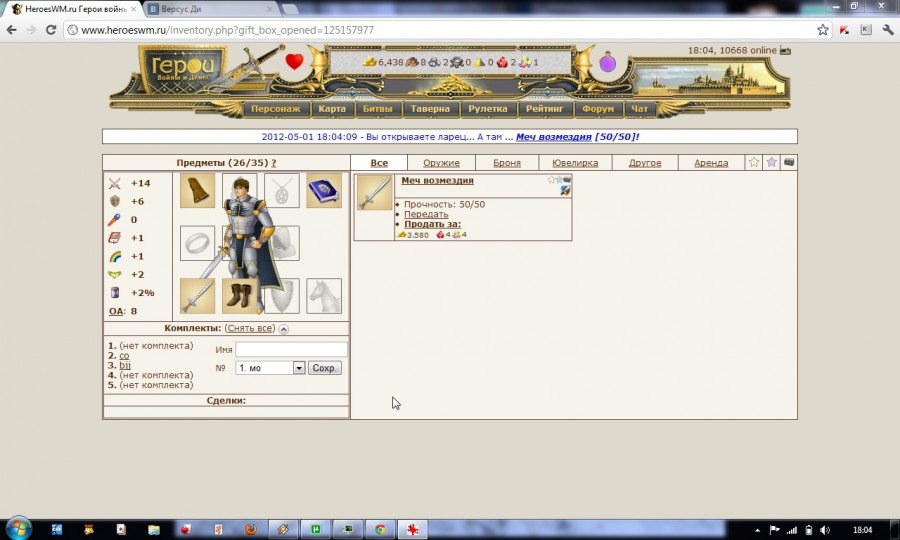
Task: Click the spell power wand stat icon
Action: point(115,220)
